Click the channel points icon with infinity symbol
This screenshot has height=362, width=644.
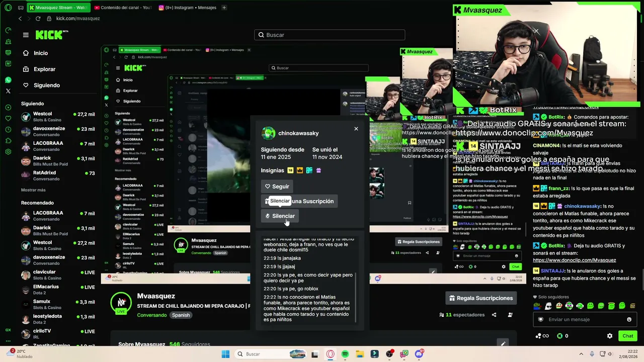click(542, 336)
